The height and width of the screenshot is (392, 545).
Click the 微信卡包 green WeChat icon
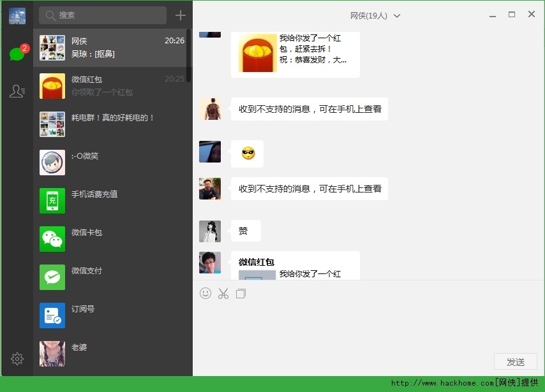click(52, 239)
